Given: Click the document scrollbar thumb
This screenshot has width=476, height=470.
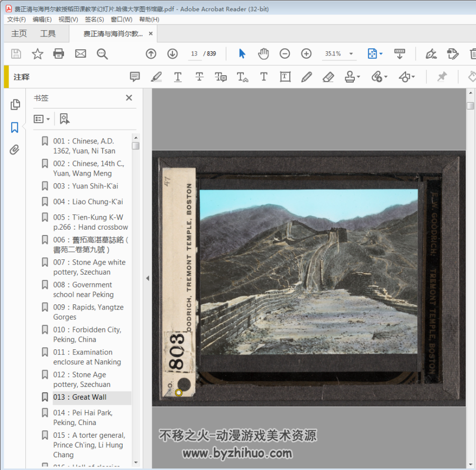Looking at the screenshot, I should coord(470,105).
